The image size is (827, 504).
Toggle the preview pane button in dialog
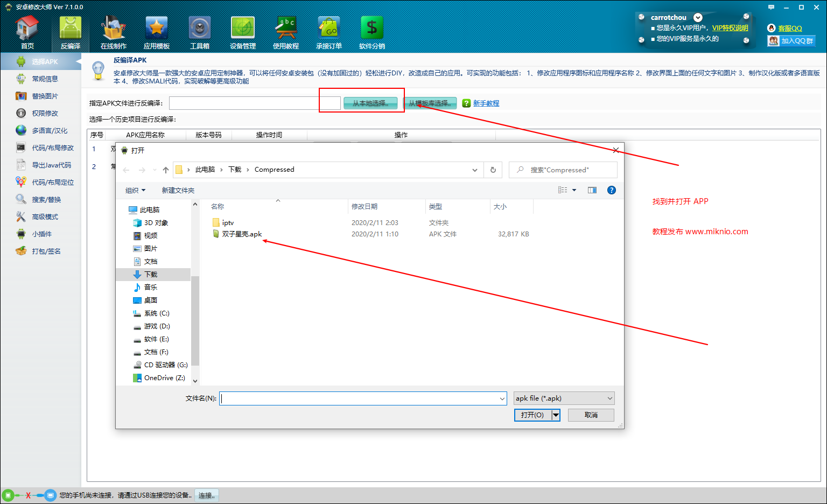point(592,190)
